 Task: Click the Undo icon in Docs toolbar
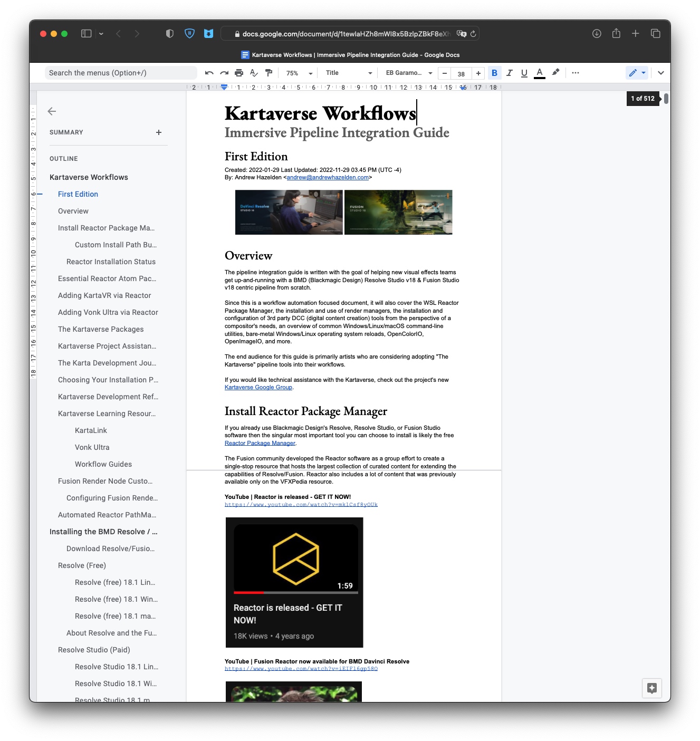(x=209, y=73)
